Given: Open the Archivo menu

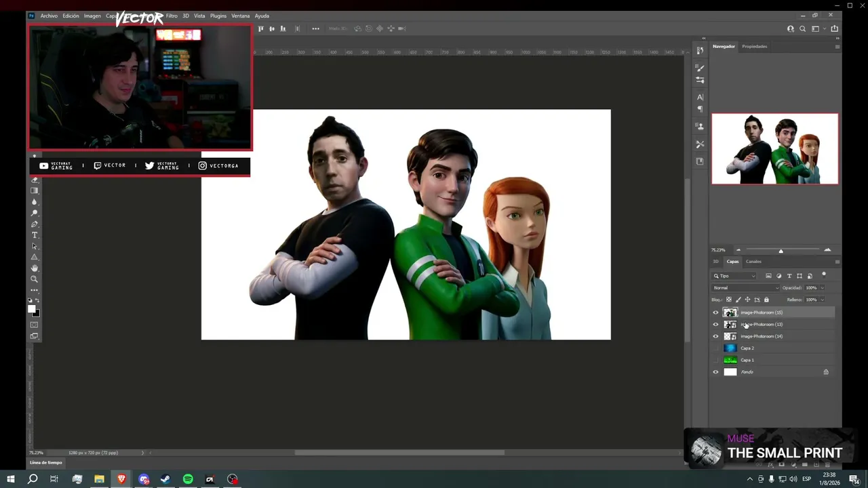Looking at the screenshot, I should 49,16.
